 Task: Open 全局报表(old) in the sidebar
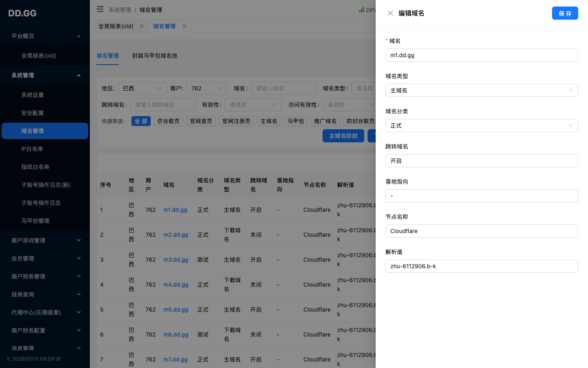coord(45,56)
